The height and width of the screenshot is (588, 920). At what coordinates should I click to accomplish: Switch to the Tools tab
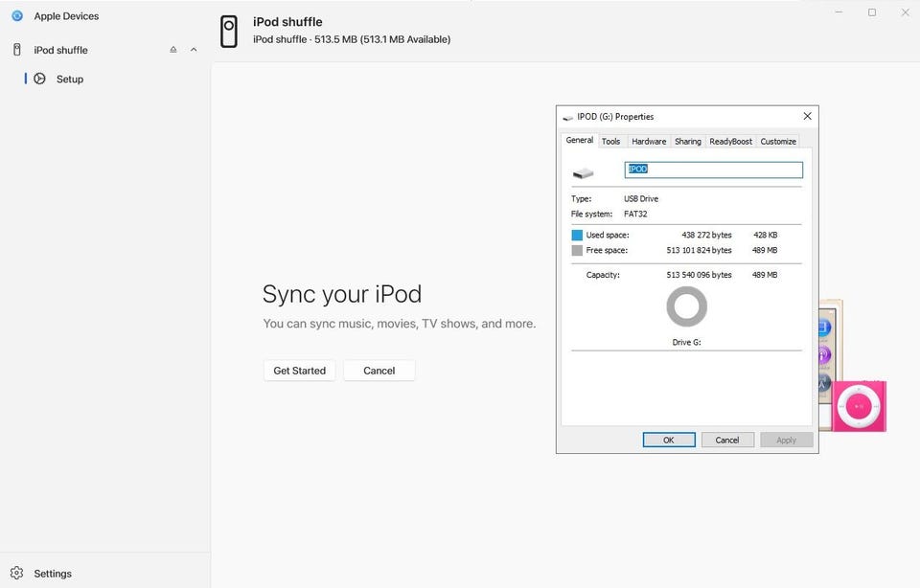(610, 142)
